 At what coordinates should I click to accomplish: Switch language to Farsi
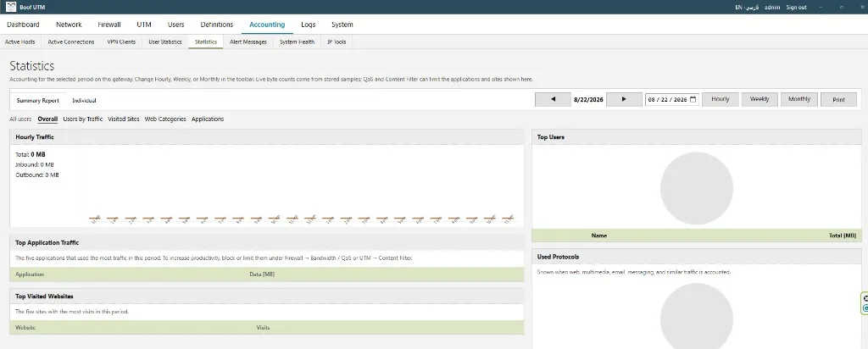coord(752,7)
